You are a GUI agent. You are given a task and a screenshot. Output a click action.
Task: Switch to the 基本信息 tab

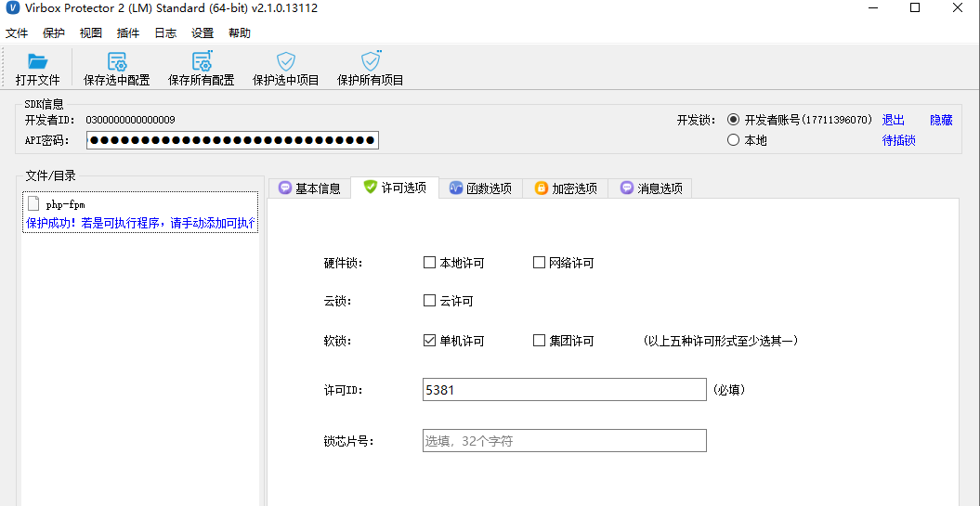point(308,188)
